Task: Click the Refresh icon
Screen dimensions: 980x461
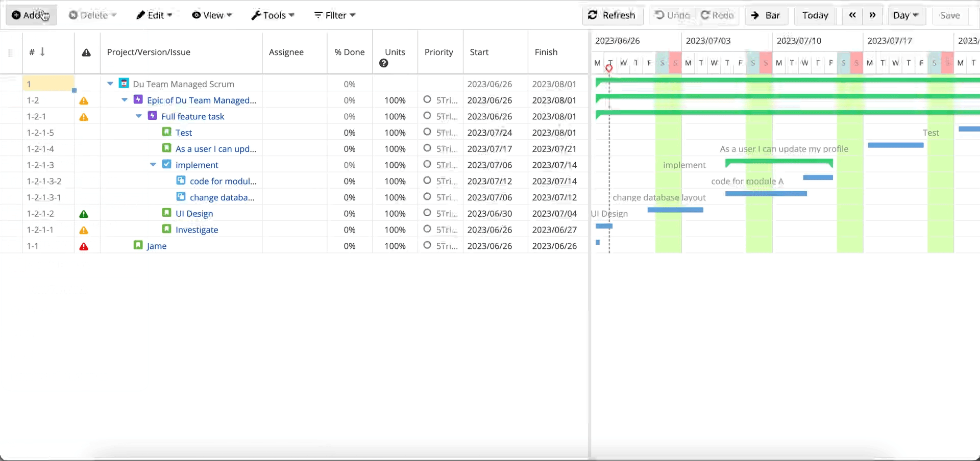Action: (x=593, y=15)
